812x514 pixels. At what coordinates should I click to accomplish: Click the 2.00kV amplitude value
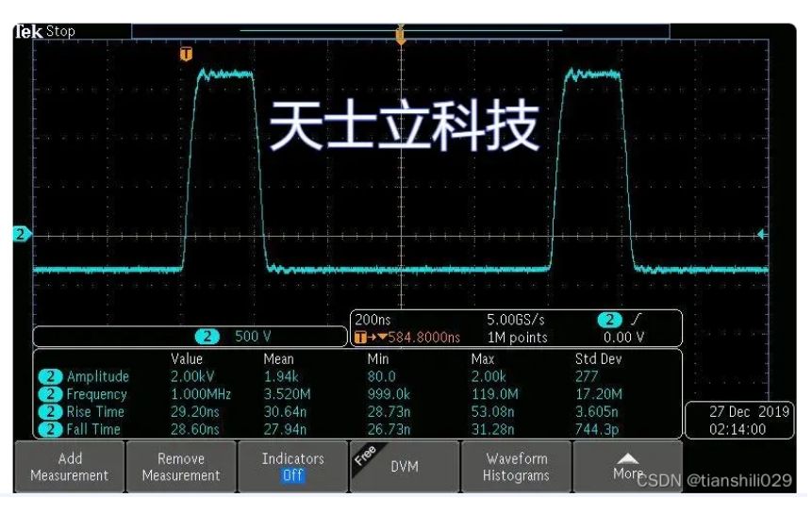pos(192,376)
